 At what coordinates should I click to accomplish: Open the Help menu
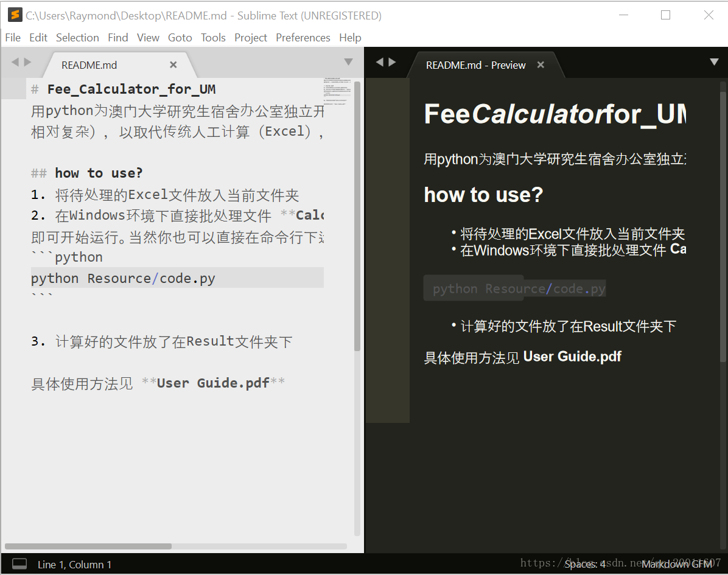350,38
